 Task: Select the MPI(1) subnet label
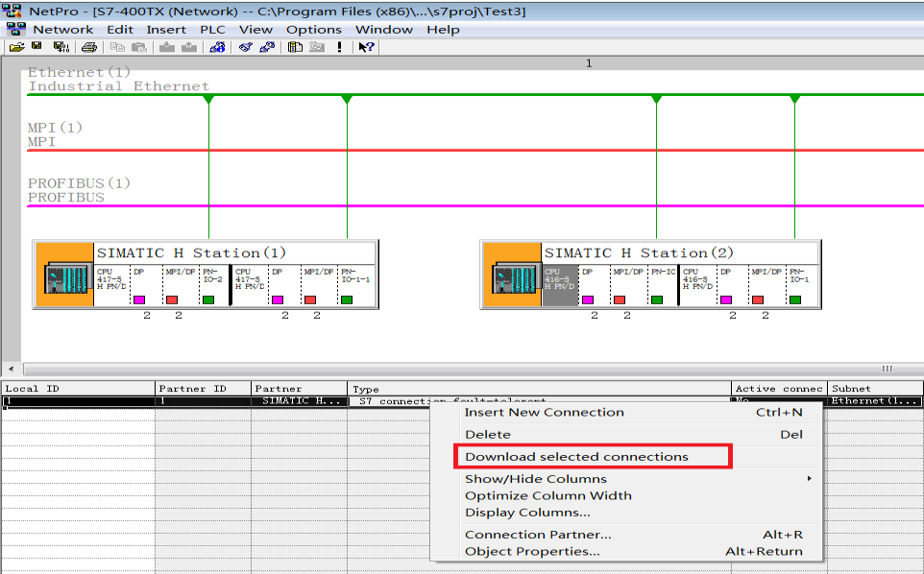55,134
